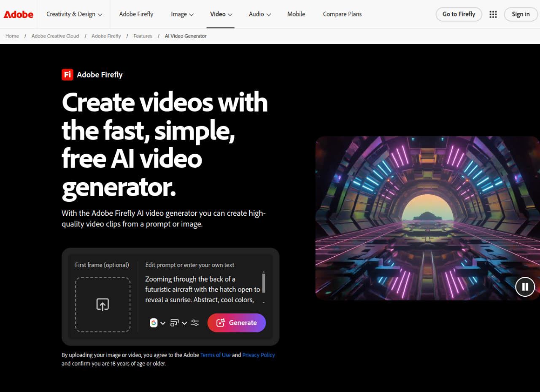Open the generation settings sliders icon
The width and height of the screenshot is (540, 392).
(195, 323)
